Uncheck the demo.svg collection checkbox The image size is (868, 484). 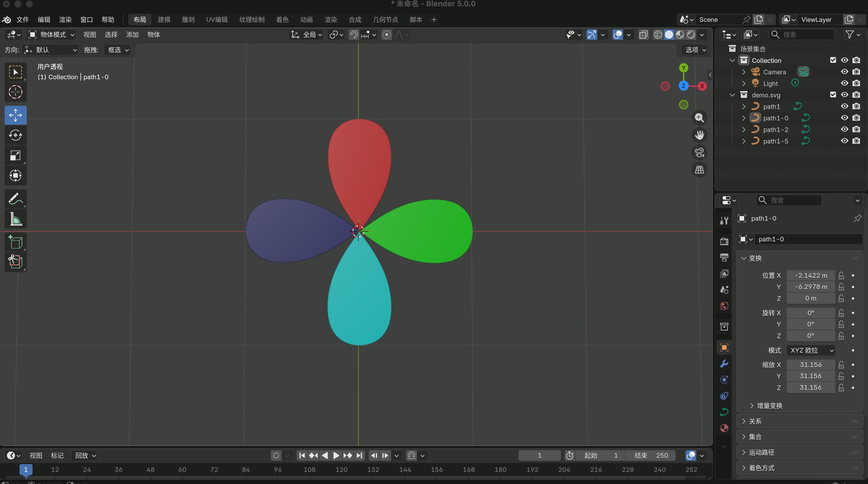[x=833, y=95]
